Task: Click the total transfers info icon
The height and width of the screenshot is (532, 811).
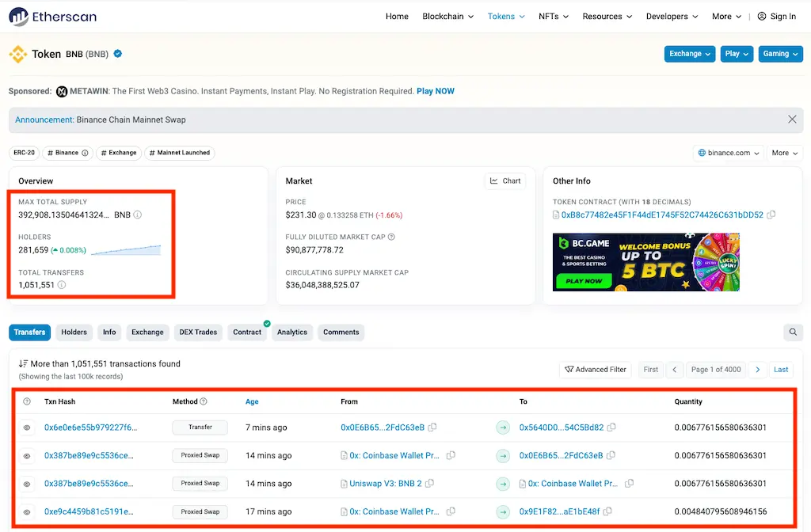Action: 62,285
